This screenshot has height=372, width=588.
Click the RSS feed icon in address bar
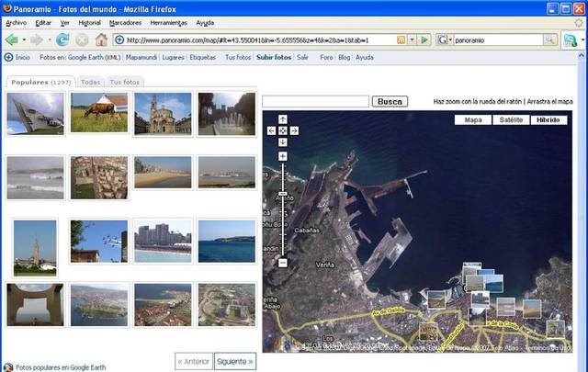pos(401,39)
